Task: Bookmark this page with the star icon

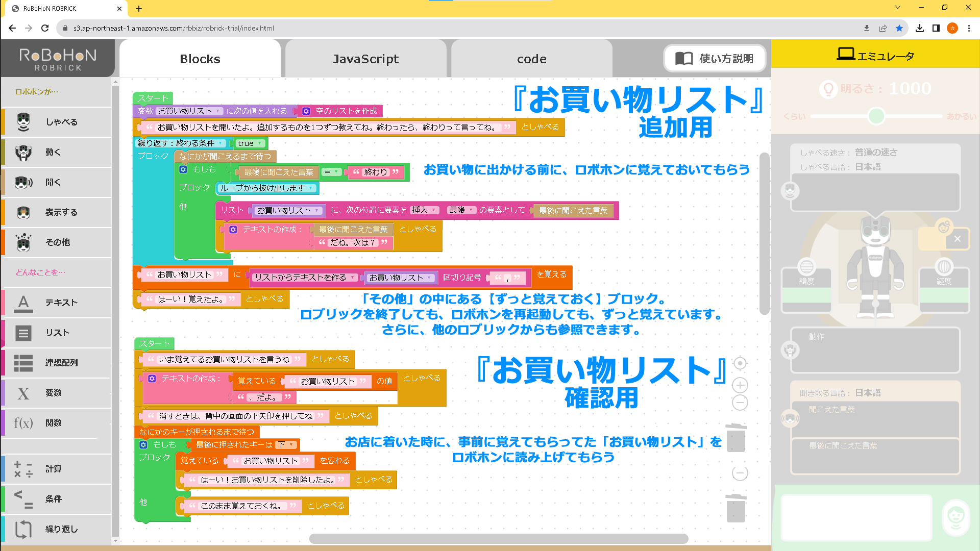Action: pos(899,28)
